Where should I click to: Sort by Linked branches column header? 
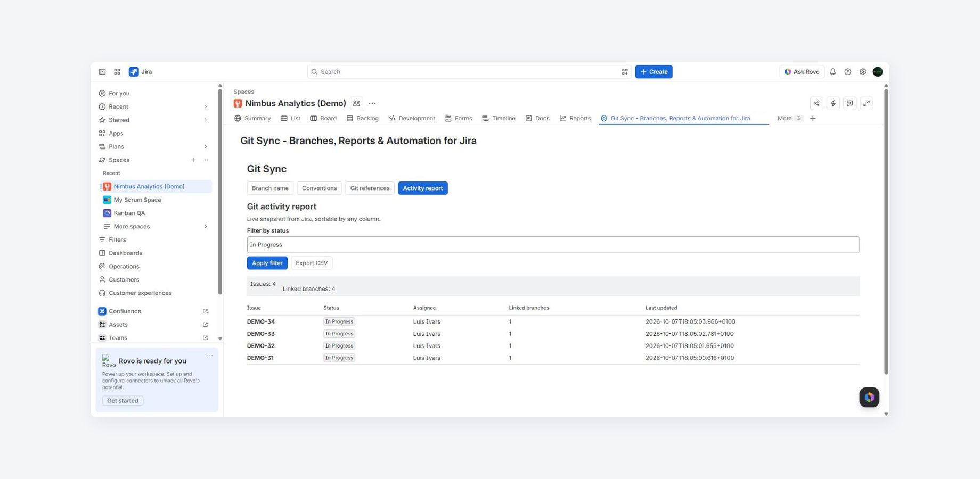click(x=528, y=308)
